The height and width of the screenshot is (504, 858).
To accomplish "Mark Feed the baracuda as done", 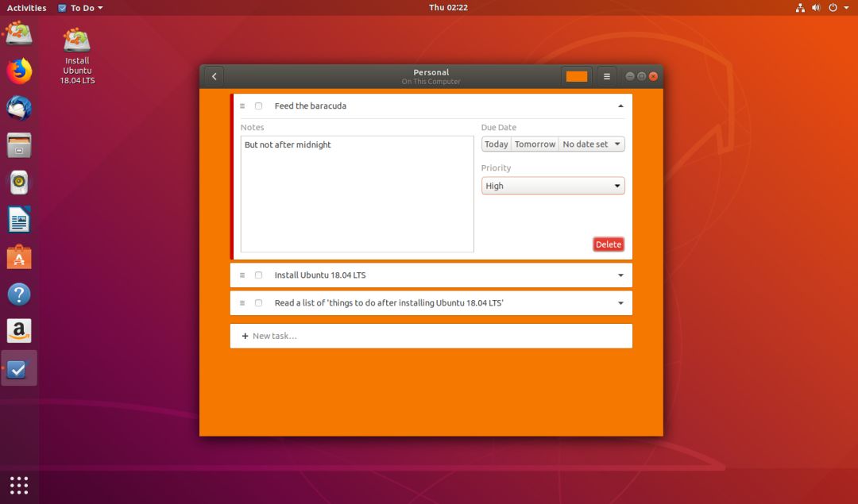I will [x=259, y=106].
